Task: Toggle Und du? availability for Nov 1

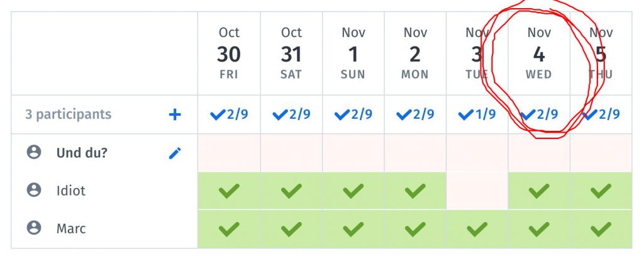Action: 353,153
